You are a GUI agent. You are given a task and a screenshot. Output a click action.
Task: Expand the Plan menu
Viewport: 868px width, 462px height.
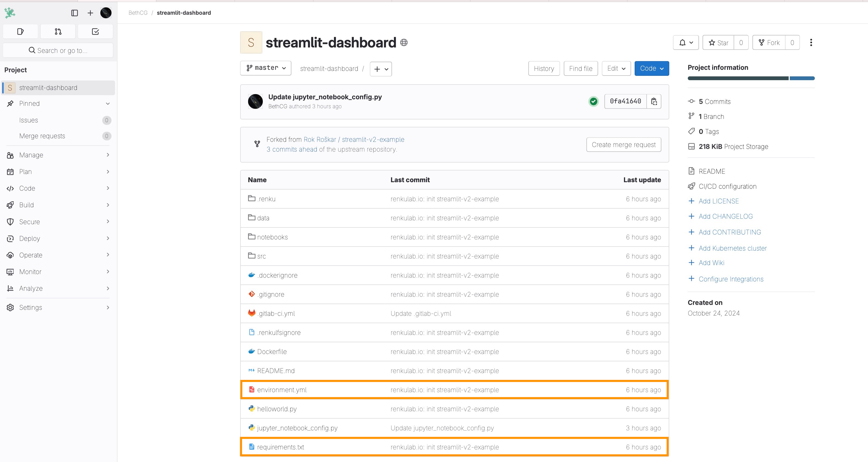coord(58,172)
